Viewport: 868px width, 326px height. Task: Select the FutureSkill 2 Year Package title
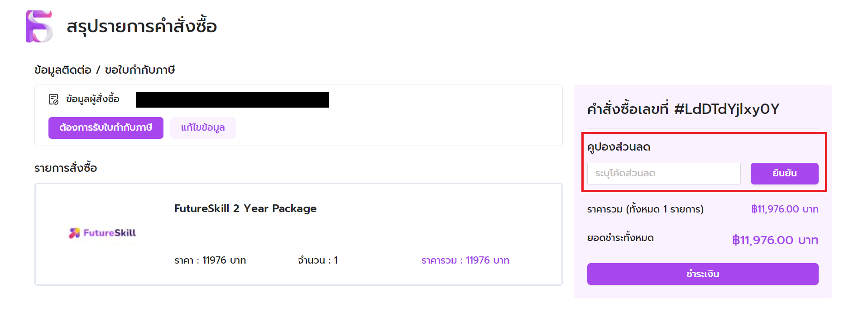pos(245,208)
